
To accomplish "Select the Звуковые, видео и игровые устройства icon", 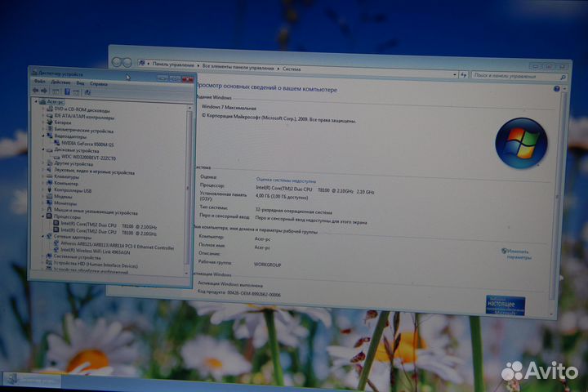I will (x=50, y=170).
